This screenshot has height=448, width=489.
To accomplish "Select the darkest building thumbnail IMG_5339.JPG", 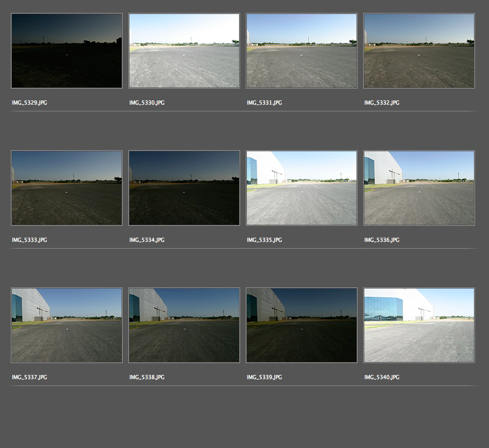I will (x=302, y=325).
